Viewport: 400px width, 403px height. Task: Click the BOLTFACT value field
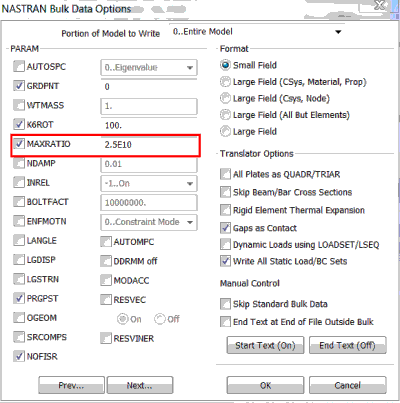tap(149, 203)
